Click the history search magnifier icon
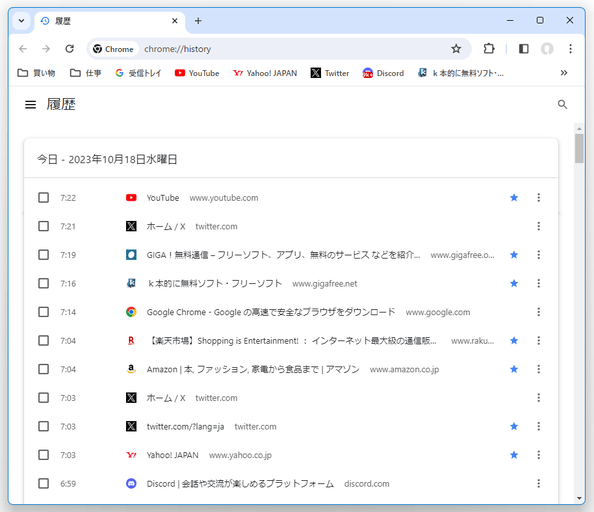Image resolution: width=594 pixels, height=512 pixels. [562, 105]
